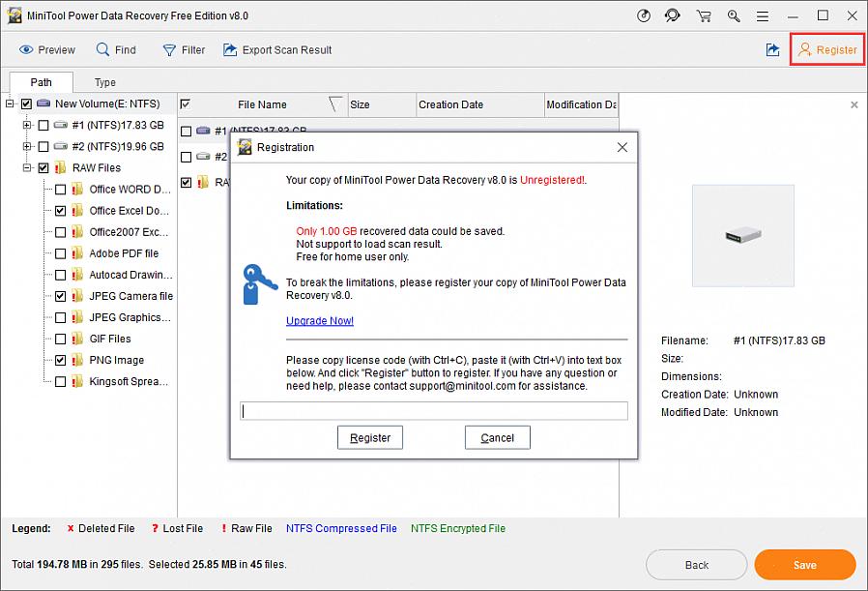This screenshot has height=591, width=868.
Task: Click the license code text box
Action: coord(434,411)
